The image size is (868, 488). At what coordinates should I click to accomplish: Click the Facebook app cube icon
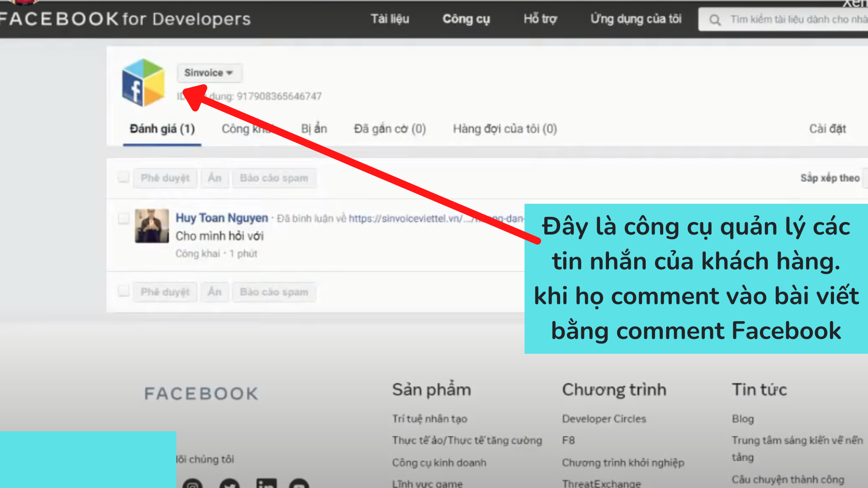(143, 83)
